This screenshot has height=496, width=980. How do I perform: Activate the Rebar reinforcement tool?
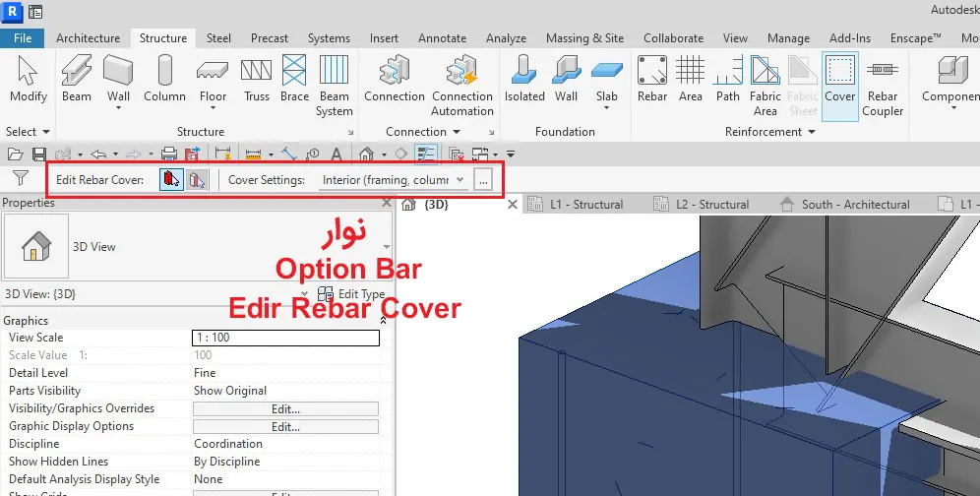click(652, 79)
